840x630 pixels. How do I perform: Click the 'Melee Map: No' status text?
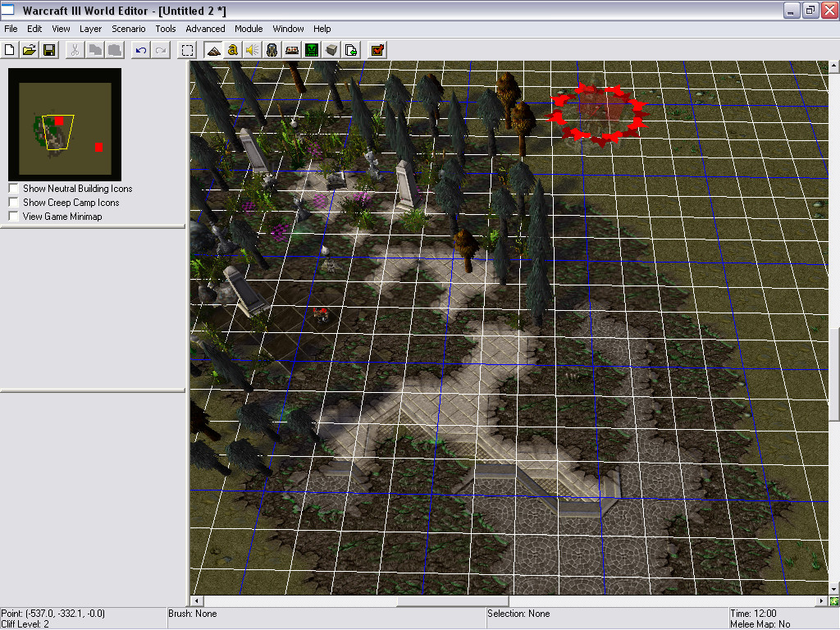(760, 624)
